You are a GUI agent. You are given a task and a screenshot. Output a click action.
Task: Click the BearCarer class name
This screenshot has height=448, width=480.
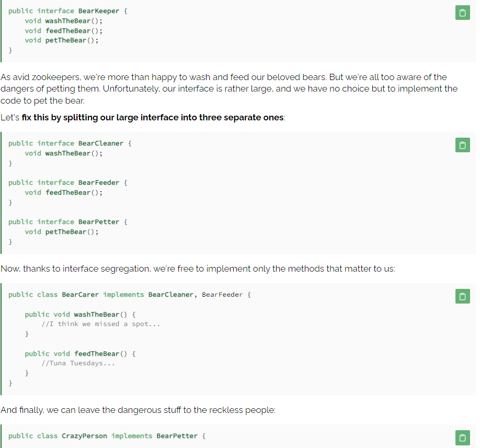80,295
